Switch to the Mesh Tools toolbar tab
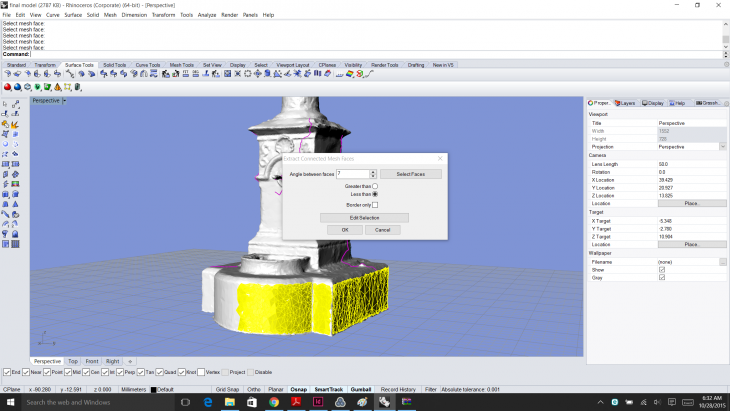 [181, 65]
